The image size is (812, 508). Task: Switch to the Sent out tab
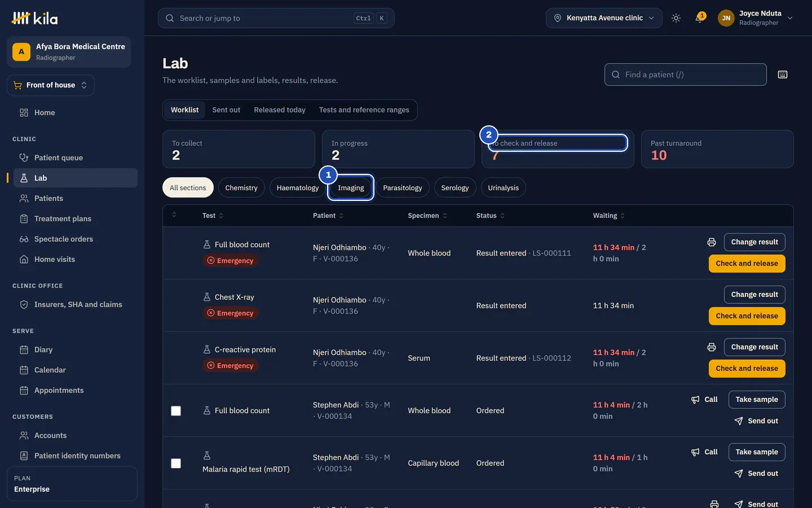pos(226,110)
